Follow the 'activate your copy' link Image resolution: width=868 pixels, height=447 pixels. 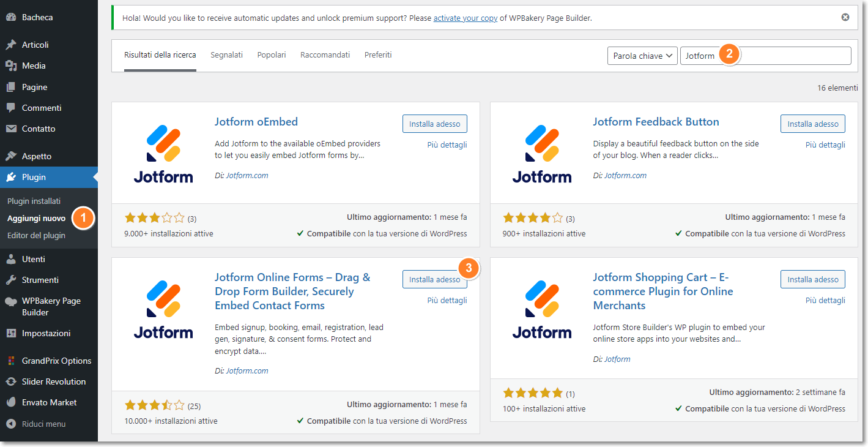466,18
